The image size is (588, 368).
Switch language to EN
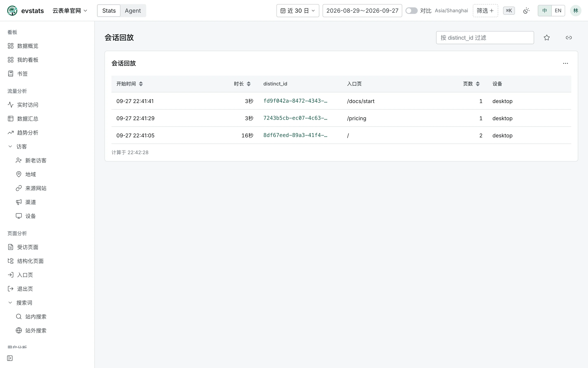click(558, 11)
